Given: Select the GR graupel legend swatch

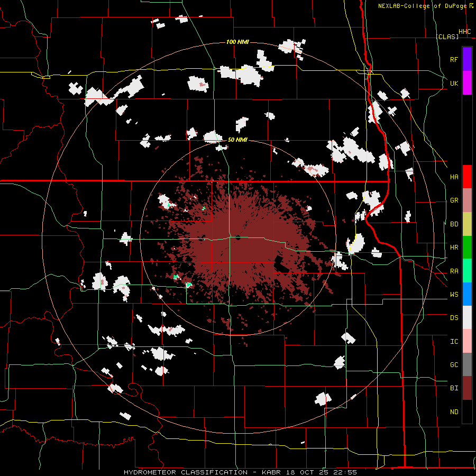Looking at the screenshot, I should pyautogui.click(x=467, y=200).
